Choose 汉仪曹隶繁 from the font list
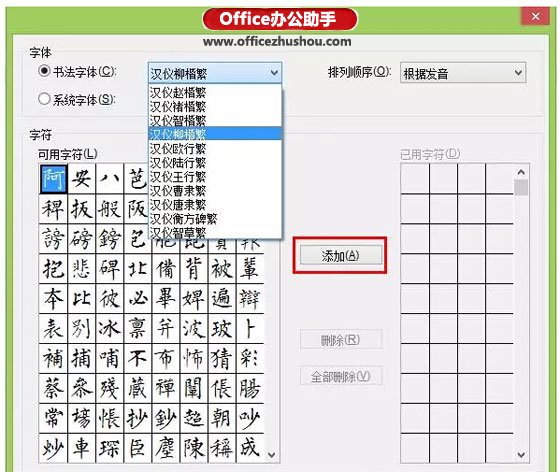The height and width of the screenshot is (472, 560). pos(215,190)
